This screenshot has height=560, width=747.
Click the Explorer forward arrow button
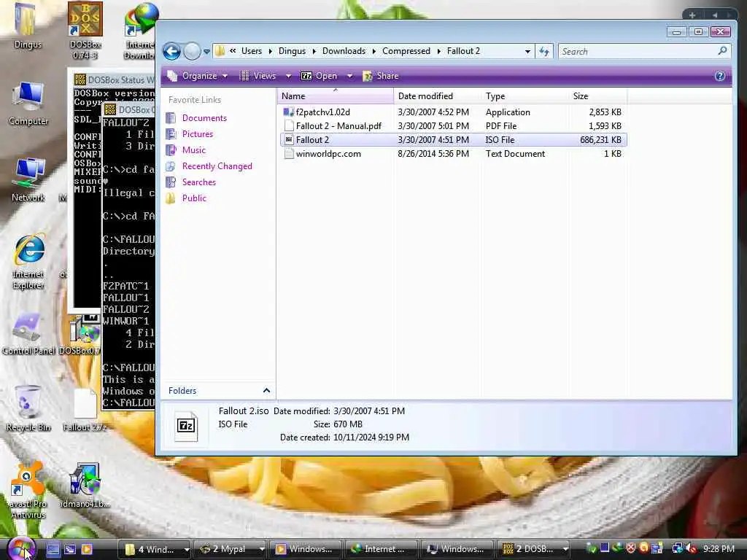192,52
